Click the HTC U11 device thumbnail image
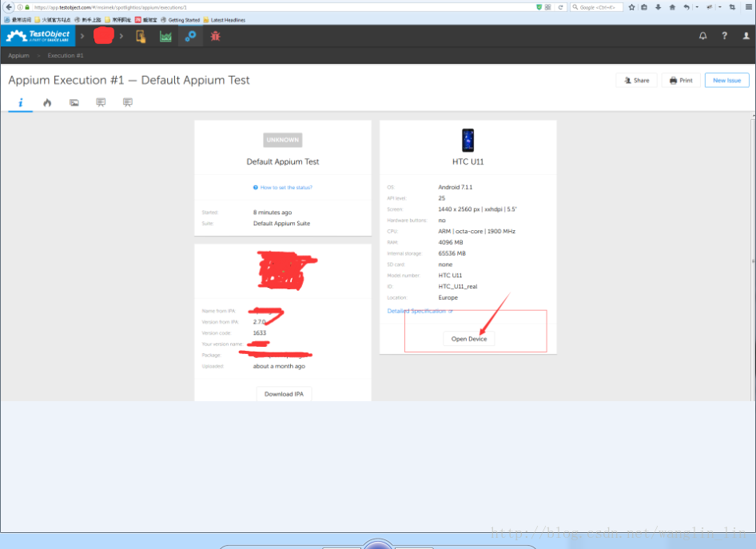This screenshot has height=549, width=756. 468,141
